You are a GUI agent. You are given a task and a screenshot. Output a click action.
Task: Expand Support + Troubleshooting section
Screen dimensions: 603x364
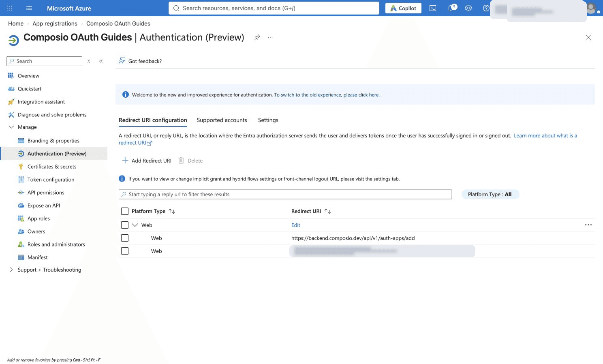click(11, 270)
